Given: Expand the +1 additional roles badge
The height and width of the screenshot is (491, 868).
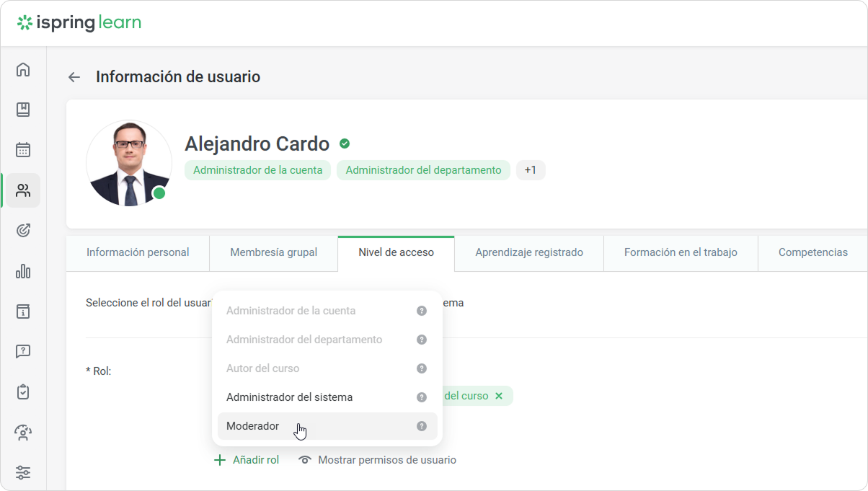Looking at the screenshot, I should tap(530, 170).
